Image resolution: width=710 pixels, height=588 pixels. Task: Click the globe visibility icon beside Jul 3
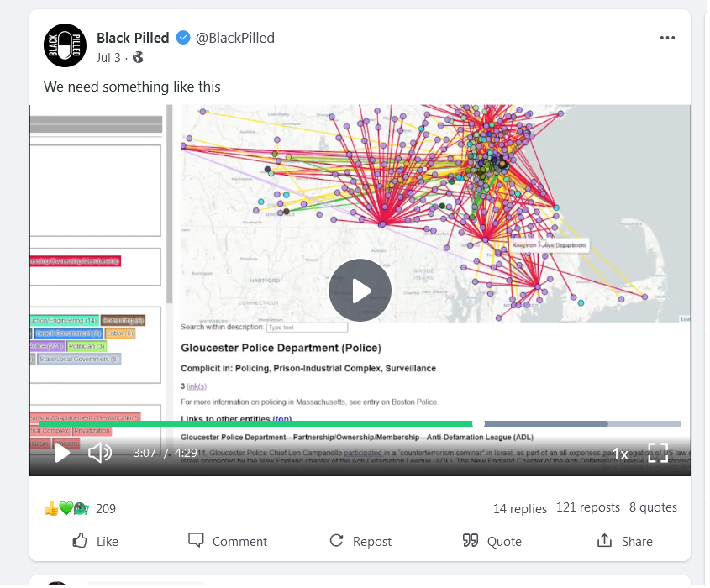click(x=138, y=57)
